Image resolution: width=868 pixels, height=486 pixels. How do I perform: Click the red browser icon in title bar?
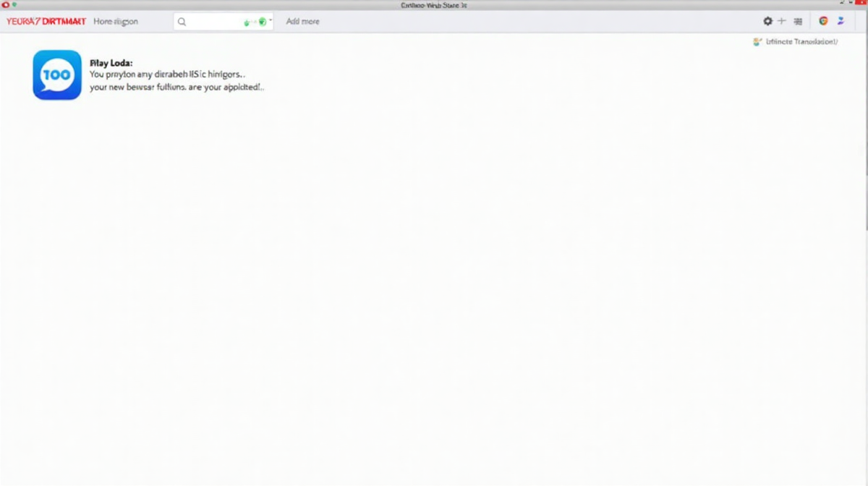tap(5, 4)
